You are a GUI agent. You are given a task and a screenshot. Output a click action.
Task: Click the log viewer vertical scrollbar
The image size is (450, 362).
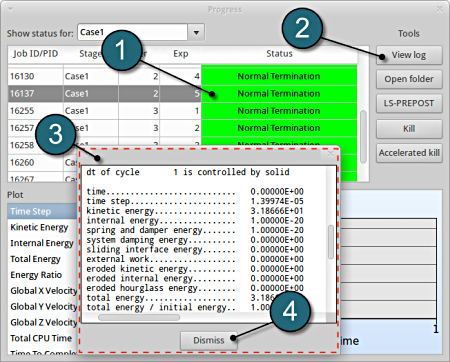pos(331,242)
